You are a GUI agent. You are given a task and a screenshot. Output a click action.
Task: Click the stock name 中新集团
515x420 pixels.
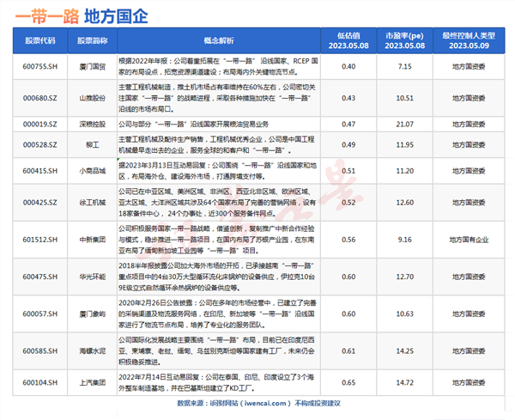coord(93,240)
